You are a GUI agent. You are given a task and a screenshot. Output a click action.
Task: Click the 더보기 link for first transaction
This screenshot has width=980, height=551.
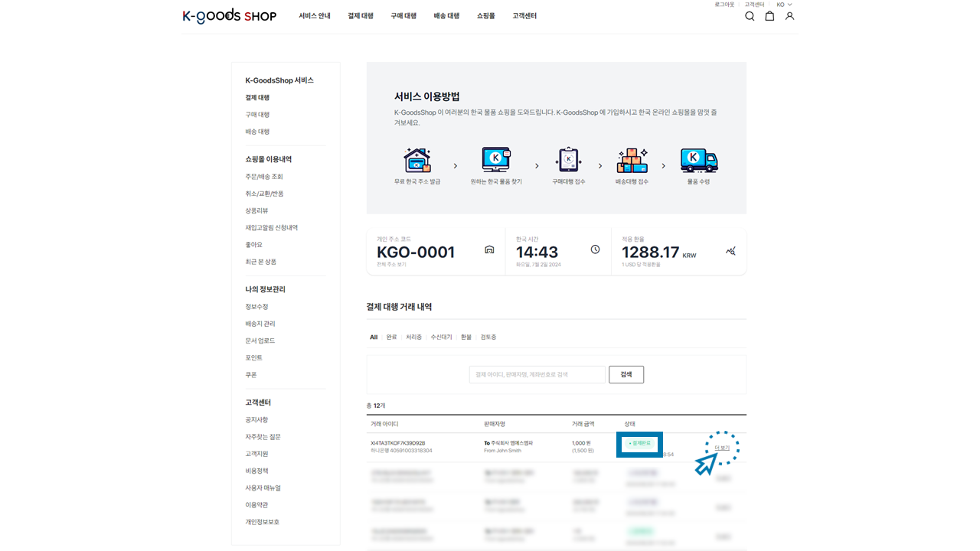click(722, 448)
